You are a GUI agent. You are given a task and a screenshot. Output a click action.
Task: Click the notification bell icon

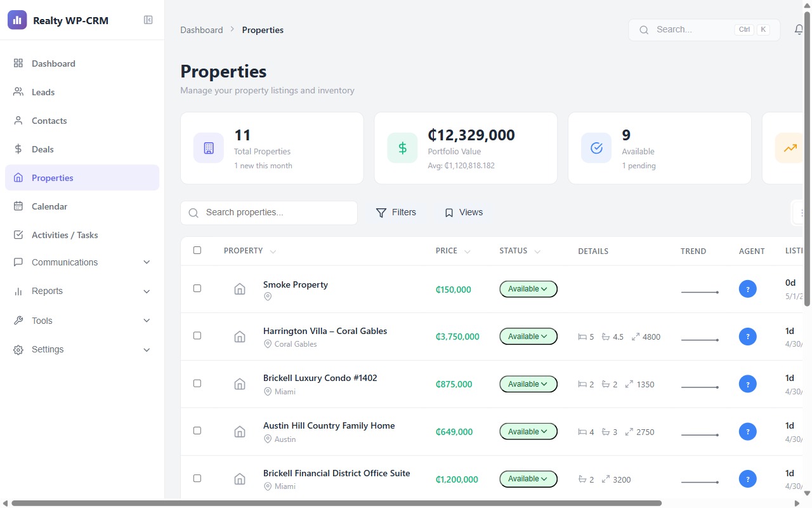(799, 30)
